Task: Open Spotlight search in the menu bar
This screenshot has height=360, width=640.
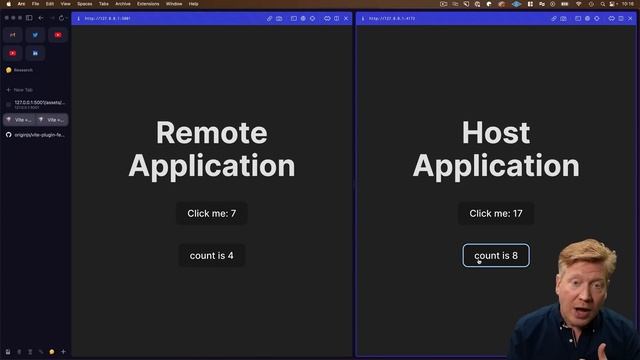Action: coord(602,4)
